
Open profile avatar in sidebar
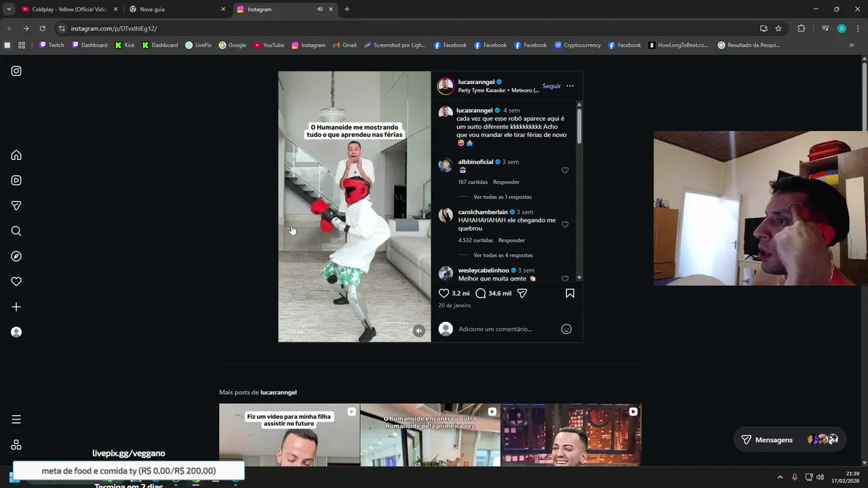(16, 332)
